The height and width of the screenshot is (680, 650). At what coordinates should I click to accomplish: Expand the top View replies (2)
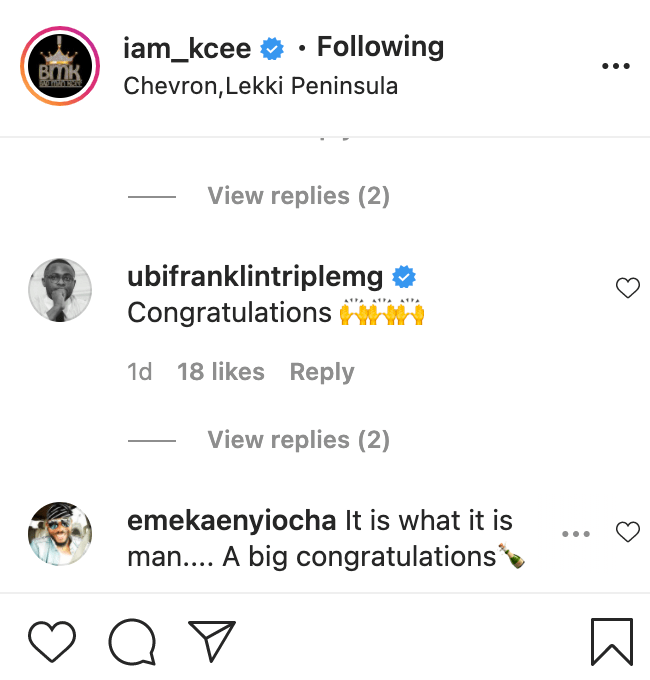tap(298, 196)
